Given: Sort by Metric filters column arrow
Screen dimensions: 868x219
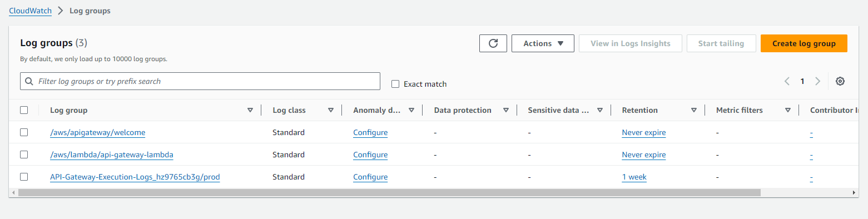Looking at the screenshot, I should pyautogui.click(x=788, y=110).
